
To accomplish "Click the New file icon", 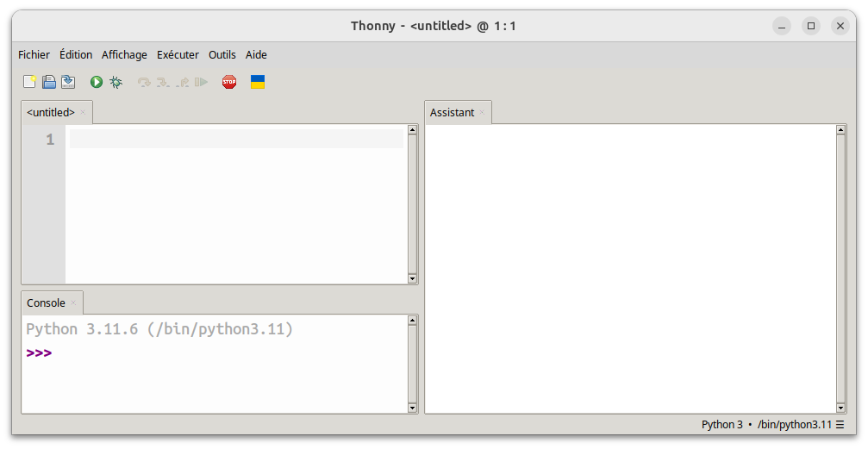I will pos(29,82).
